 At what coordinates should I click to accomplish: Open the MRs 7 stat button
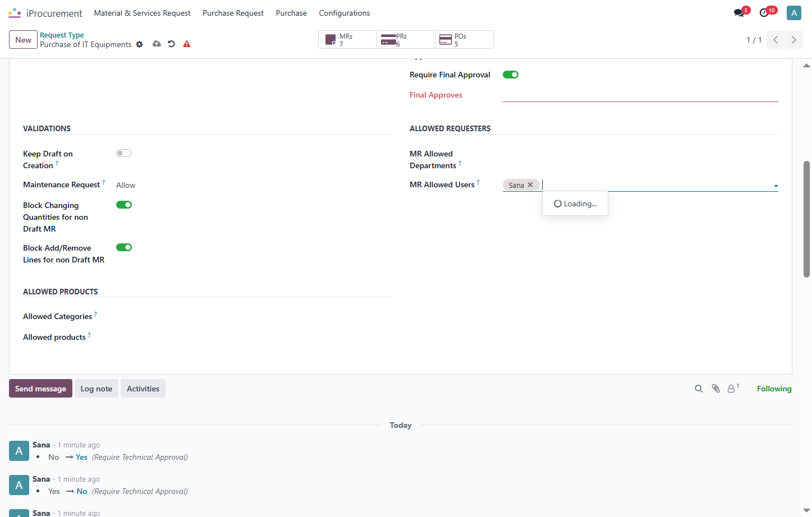click(347, 40)
